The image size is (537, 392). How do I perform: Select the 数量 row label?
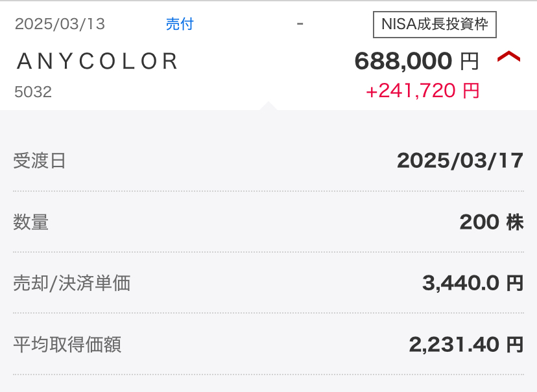[x=31, y=222]
